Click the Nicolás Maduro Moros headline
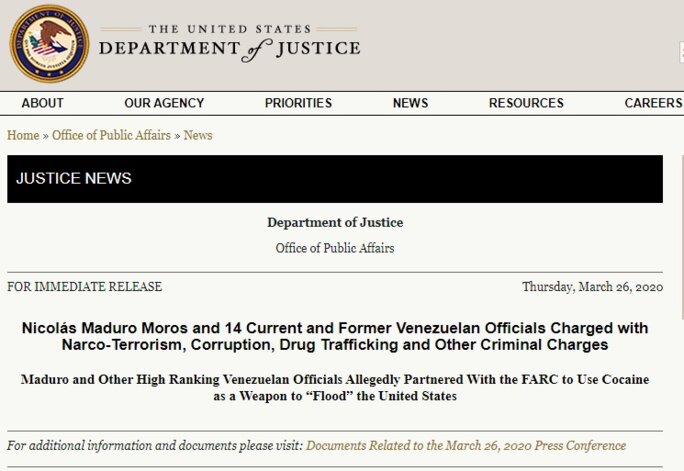The image size is (684, 471). coord(335,336)
